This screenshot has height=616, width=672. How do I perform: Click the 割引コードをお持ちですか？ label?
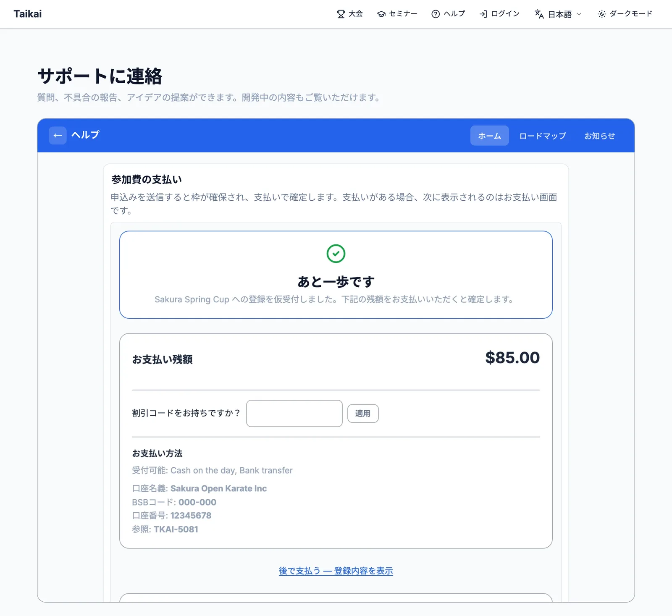coord(187,413)
